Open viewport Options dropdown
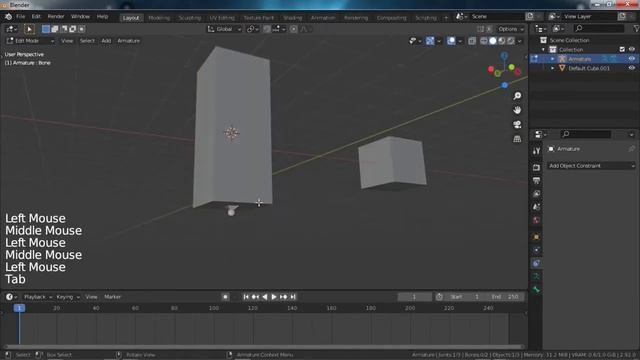This screenshot has width=640, height=360. pyautogui.click(x=511, y=29)
